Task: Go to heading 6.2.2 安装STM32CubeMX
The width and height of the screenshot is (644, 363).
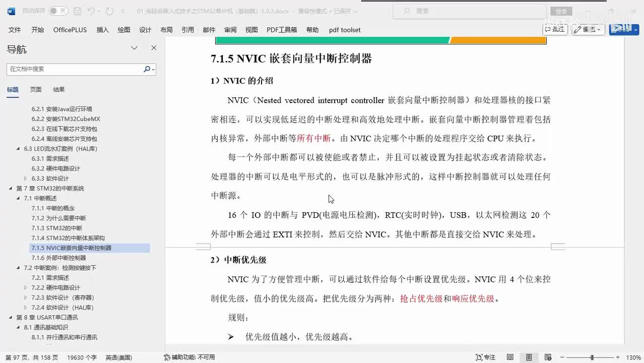Action: (x=66, y=119)
